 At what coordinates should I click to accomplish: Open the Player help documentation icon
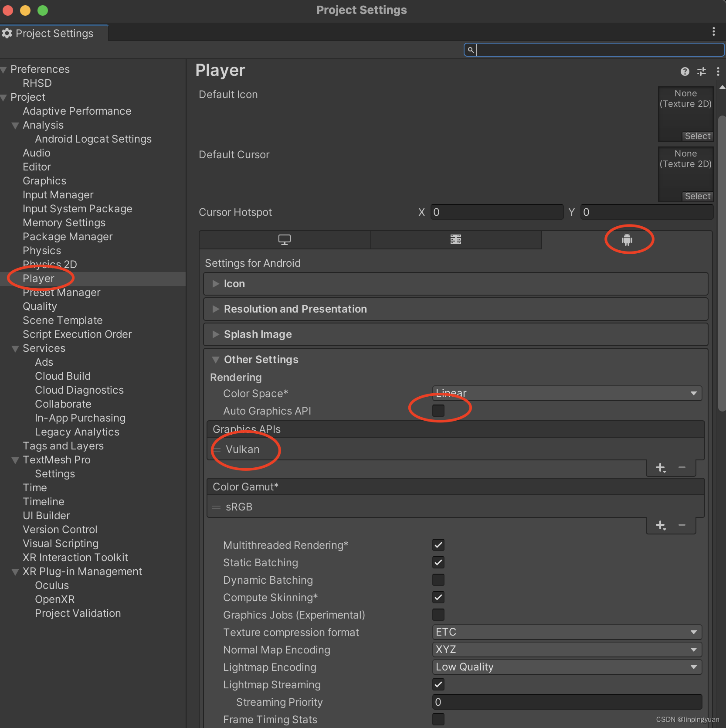685,71
